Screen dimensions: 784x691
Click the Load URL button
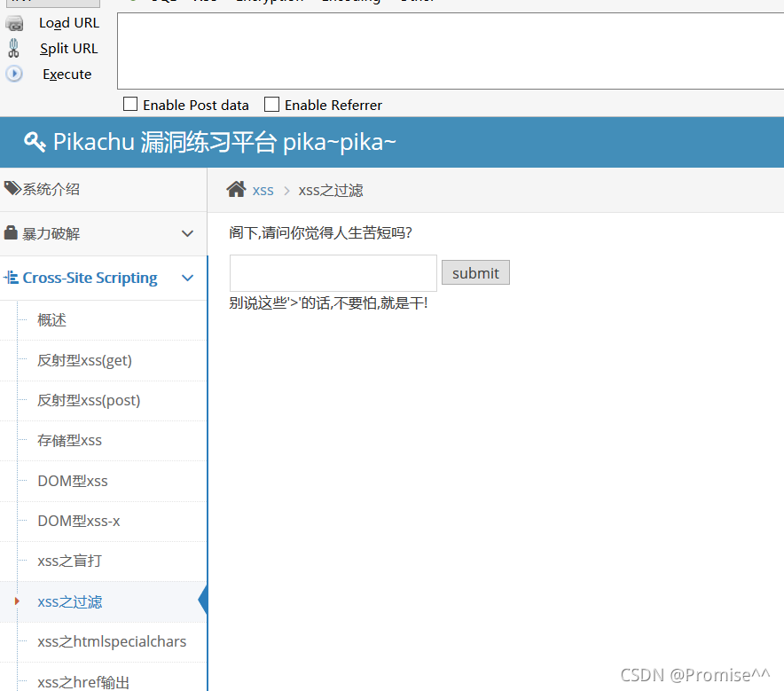click(69, 23)
